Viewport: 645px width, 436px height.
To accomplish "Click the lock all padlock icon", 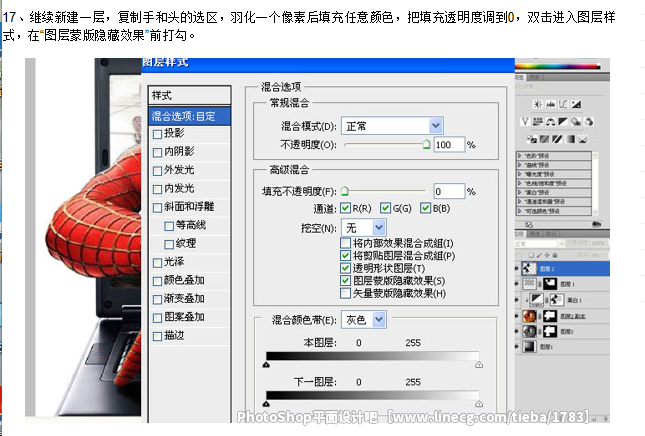I will 555,255.
